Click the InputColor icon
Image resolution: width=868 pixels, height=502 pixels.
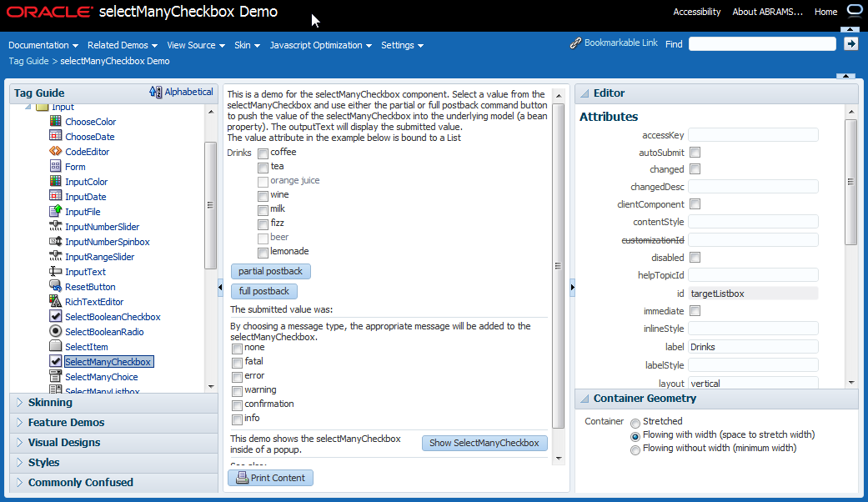point(55,180)
